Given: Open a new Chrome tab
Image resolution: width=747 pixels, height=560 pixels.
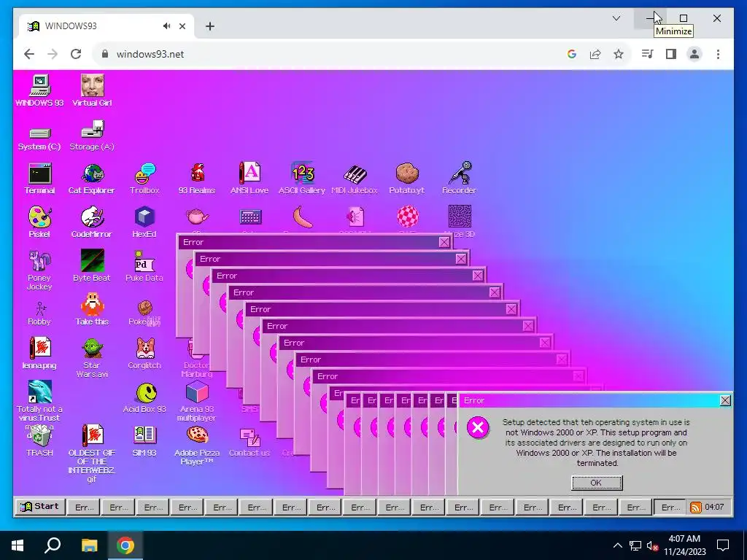Looking at the screenshot, I should tap(209, 26).
